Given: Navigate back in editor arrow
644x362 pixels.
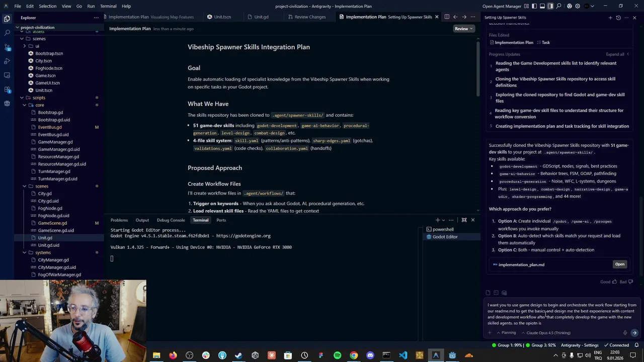Looking at the screenshot, I should click(455, 17).
